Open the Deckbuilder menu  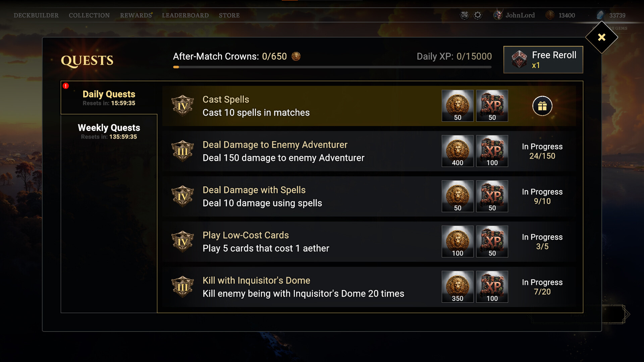tap(36, 15)
